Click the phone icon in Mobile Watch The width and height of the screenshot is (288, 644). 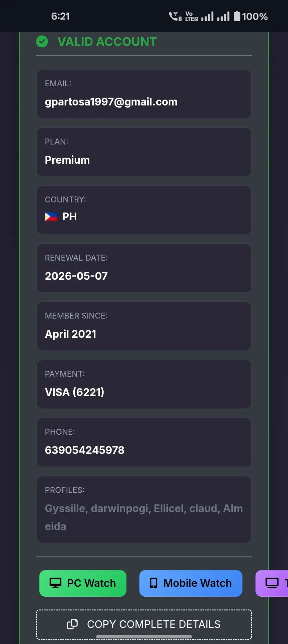point(153,583)
